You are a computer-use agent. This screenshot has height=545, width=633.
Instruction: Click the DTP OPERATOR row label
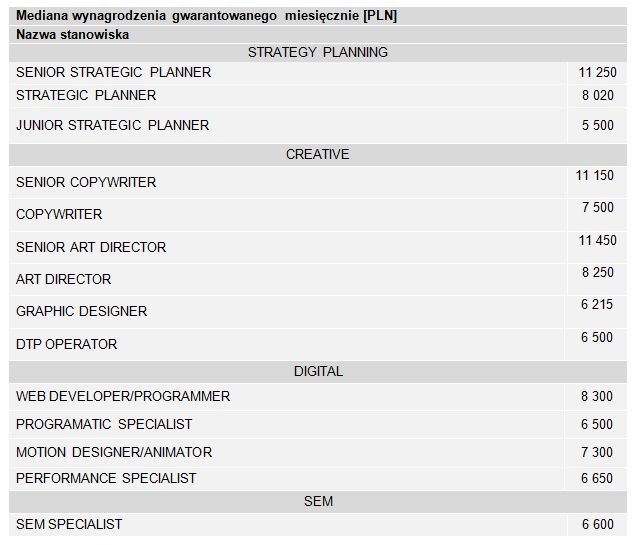[66, 344]
